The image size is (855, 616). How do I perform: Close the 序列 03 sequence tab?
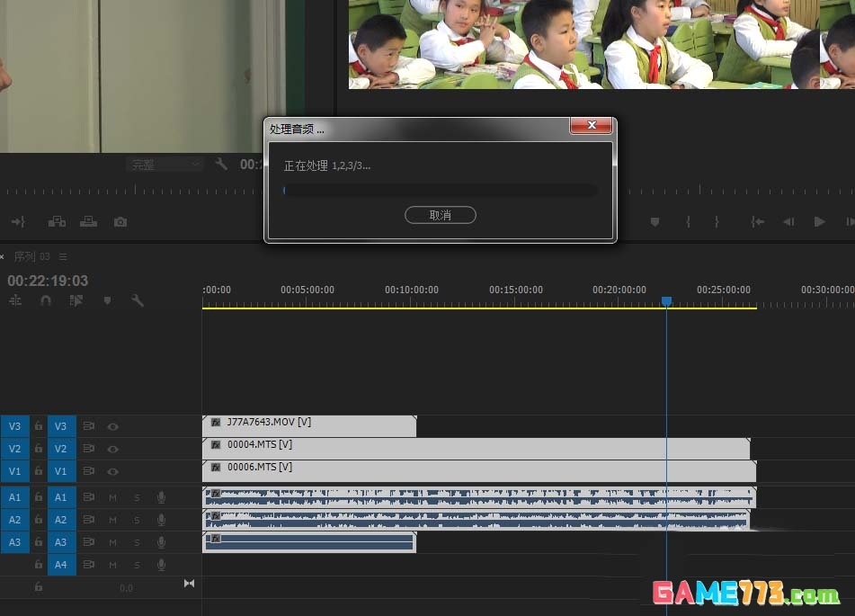point(2,256)
